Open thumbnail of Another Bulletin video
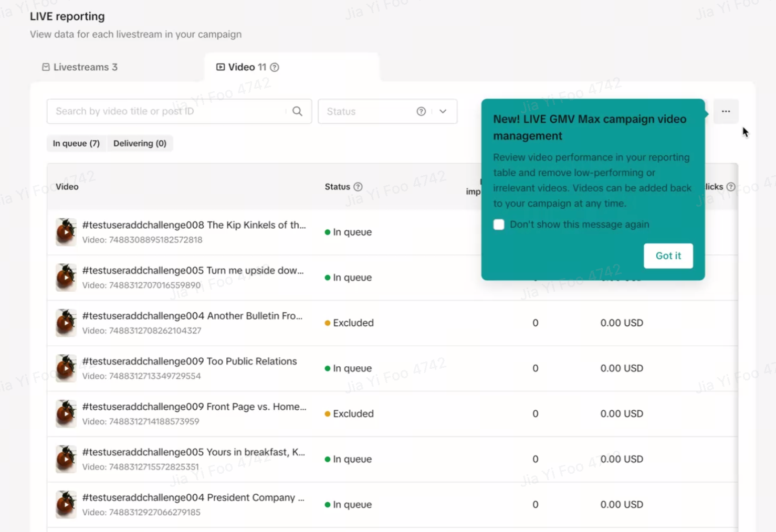 [66, 323]
